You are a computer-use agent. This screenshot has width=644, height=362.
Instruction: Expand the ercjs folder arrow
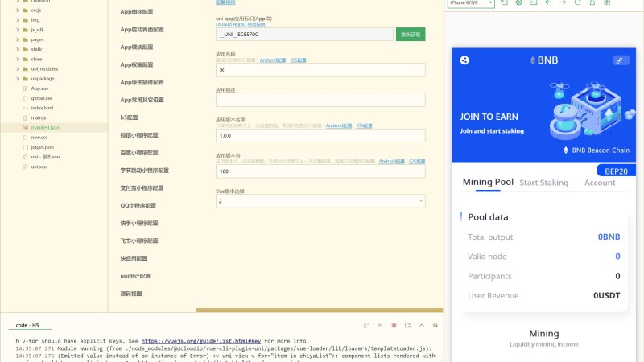point(17,10)
